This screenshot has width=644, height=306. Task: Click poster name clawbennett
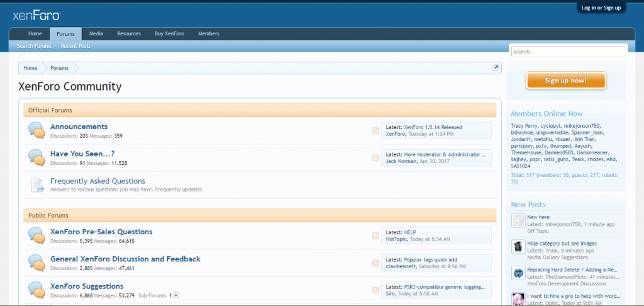[x=401, y=266]
